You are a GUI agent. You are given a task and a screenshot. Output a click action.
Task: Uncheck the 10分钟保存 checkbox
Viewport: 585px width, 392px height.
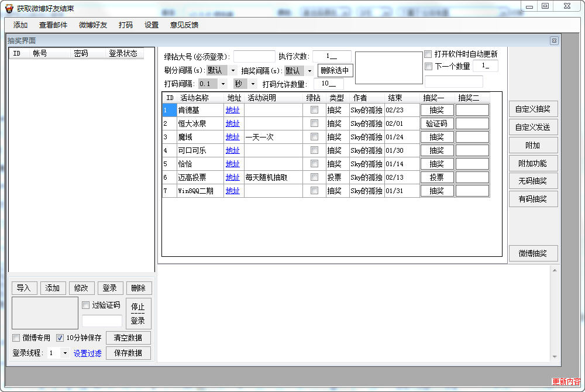(x=60, y=338)
